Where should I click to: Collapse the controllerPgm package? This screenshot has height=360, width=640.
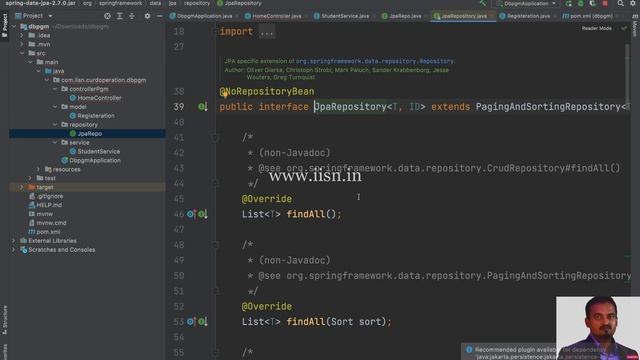(55, 89)
